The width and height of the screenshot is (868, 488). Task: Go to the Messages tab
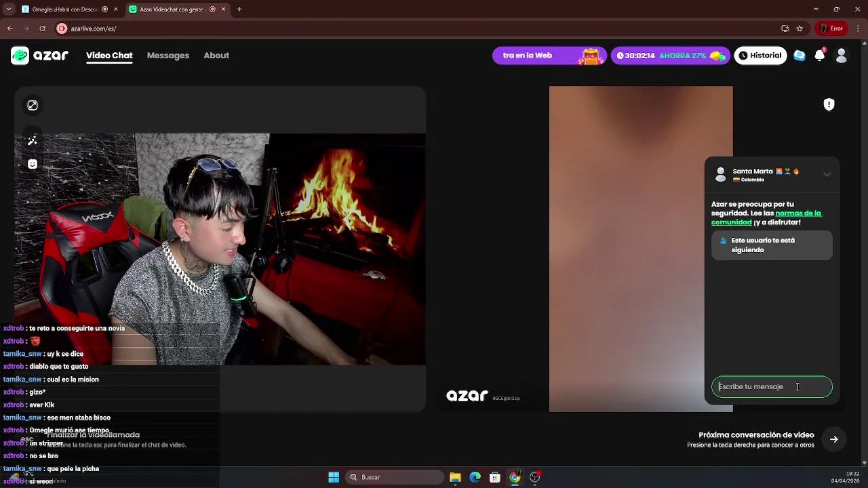(x=168, y=56)
